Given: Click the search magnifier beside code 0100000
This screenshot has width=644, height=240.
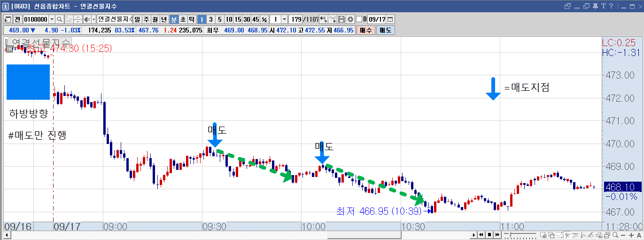Looking at the screenshot, I should (59, 19).
